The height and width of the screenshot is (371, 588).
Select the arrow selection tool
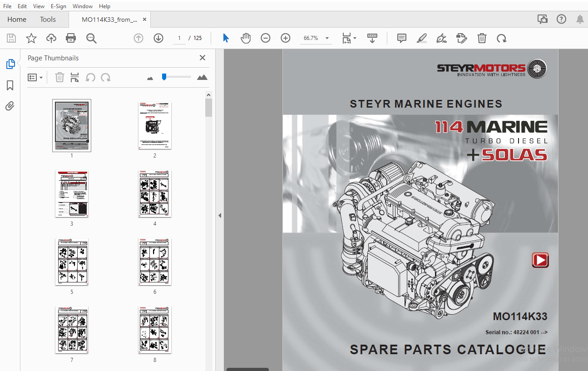[x=226, y=38]
